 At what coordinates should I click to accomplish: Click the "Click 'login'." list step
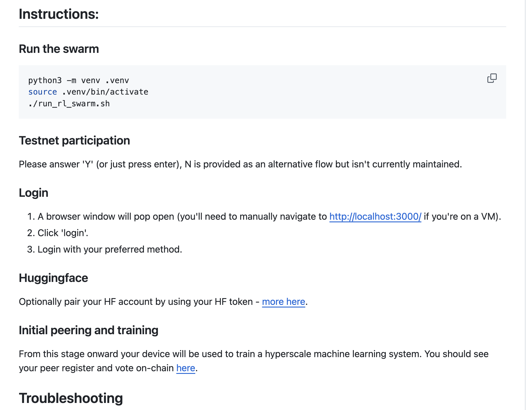63,233
